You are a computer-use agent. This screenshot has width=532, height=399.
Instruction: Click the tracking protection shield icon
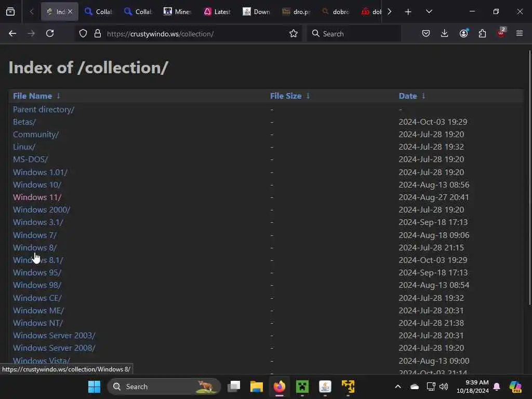point(83,34)
